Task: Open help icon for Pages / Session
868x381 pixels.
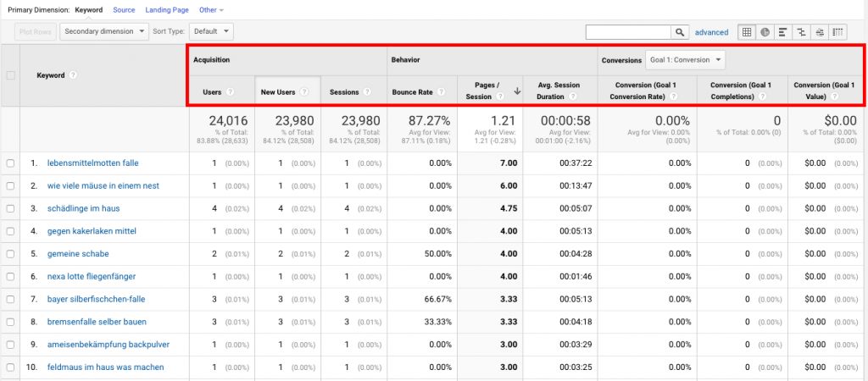Action: pyautogui.click(x=500, y=97)
